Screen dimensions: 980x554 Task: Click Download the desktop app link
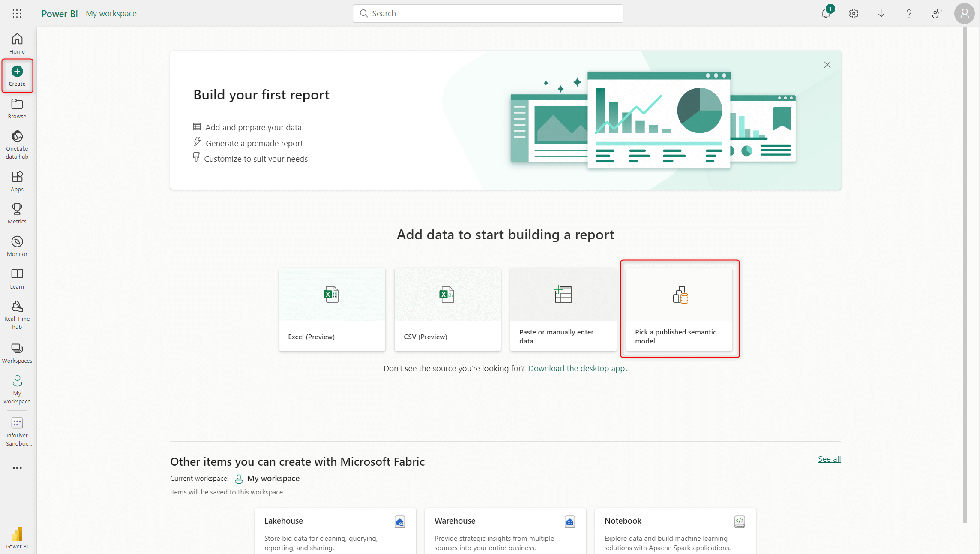(x=576, y=367)
